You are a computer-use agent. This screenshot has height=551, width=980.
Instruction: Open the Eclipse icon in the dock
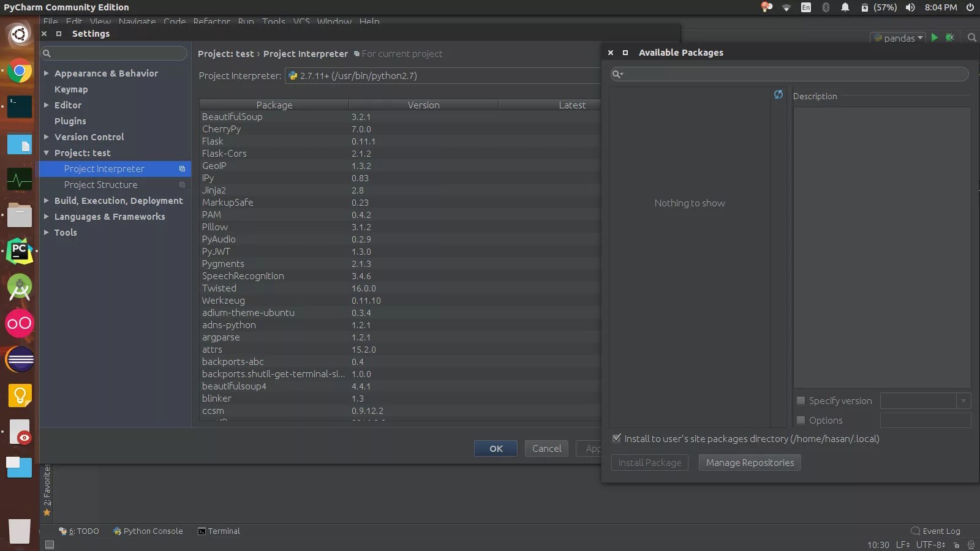click(20, 359)
